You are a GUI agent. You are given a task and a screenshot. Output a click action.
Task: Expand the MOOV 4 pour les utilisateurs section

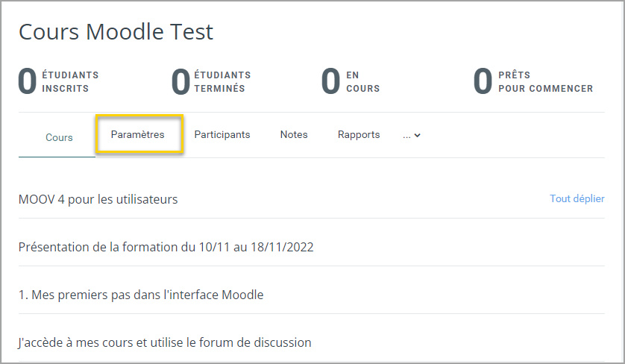pyautogui.click(x=98, y=199)
